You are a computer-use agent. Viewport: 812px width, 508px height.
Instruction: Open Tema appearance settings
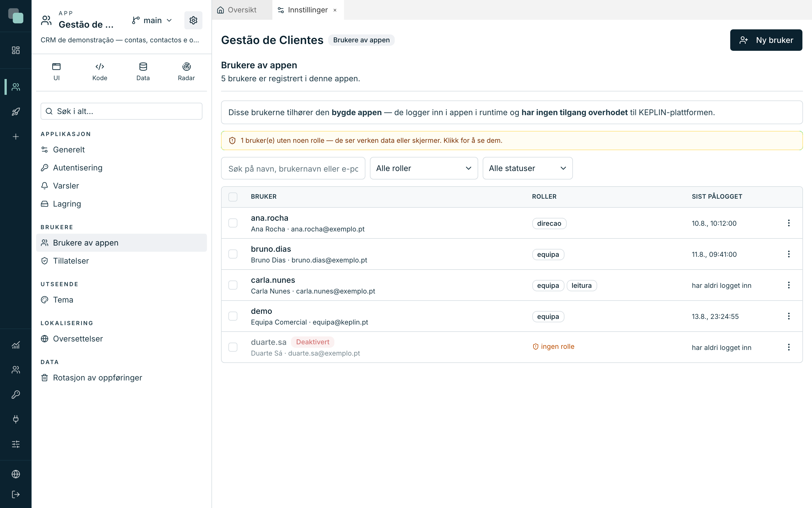pyautogui.click(x=122, y=300)
